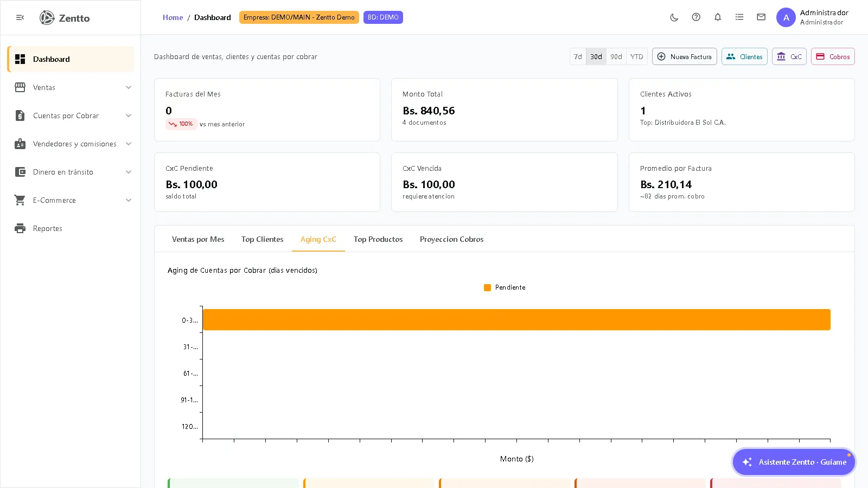Click the Dashboard grid icon in sidebar

[x=20, y=59]
